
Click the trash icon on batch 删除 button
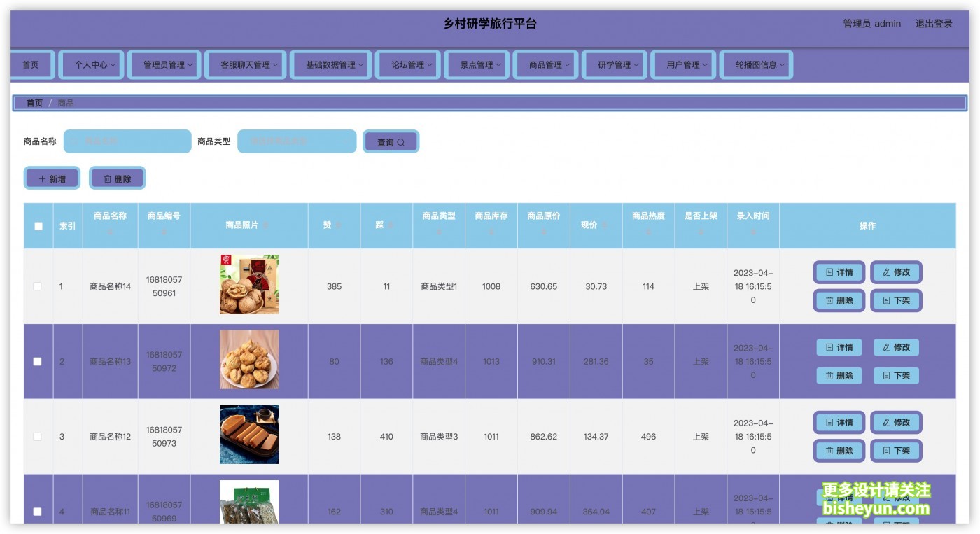[x=108, y=179]
